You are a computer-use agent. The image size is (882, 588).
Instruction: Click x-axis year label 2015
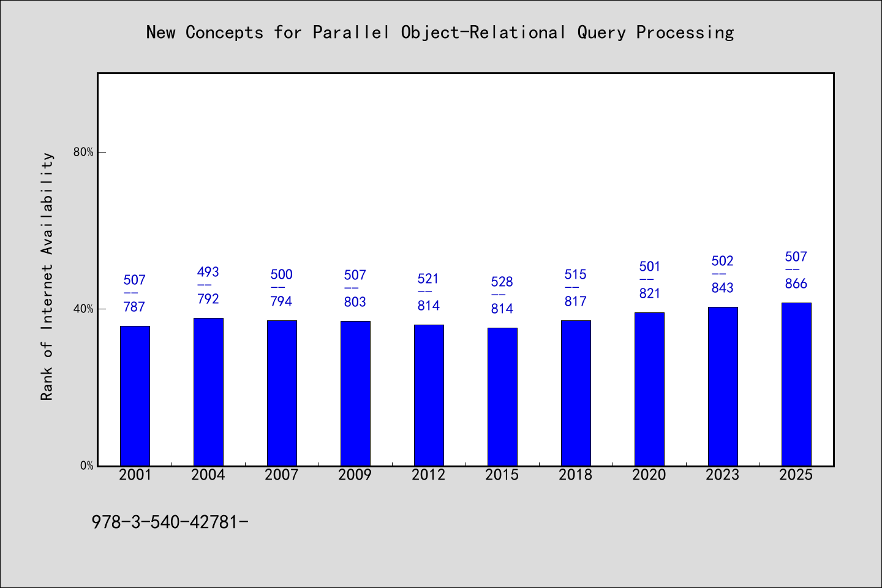pos(502,475)
